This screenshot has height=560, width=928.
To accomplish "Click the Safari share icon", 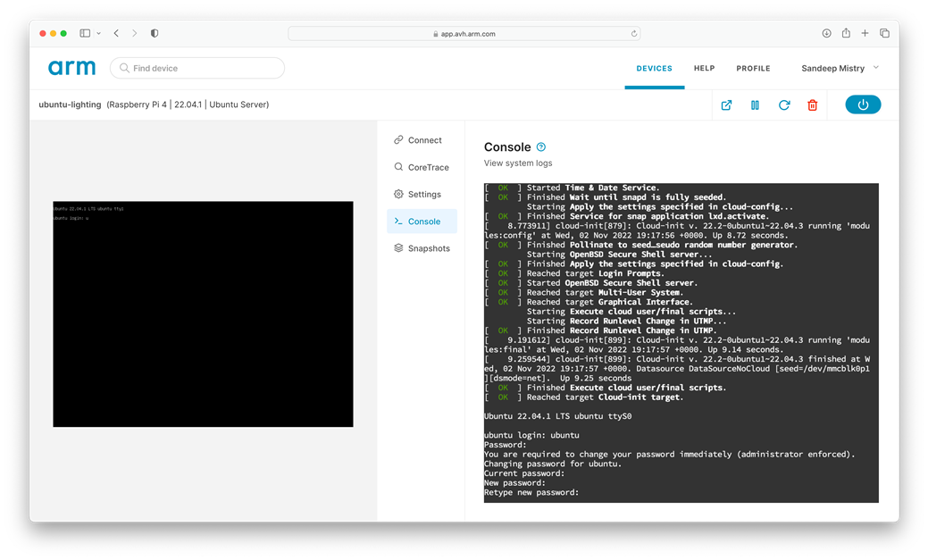I will [847, 33].
